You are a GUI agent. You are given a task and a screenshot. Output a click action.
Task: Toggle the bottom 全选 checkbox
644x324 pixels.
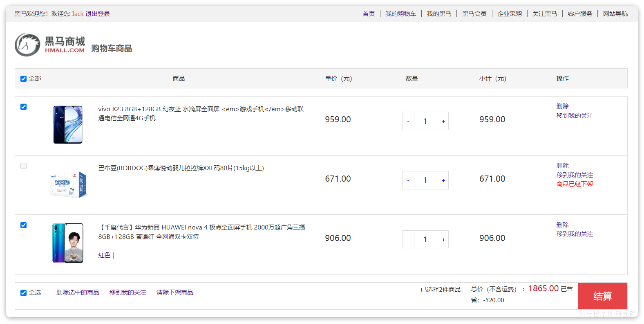coord(24,293)
